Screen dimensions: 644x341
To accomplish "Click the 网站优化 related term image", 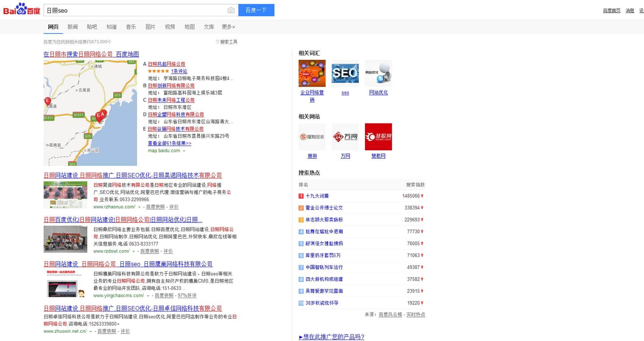I will 378,73.
